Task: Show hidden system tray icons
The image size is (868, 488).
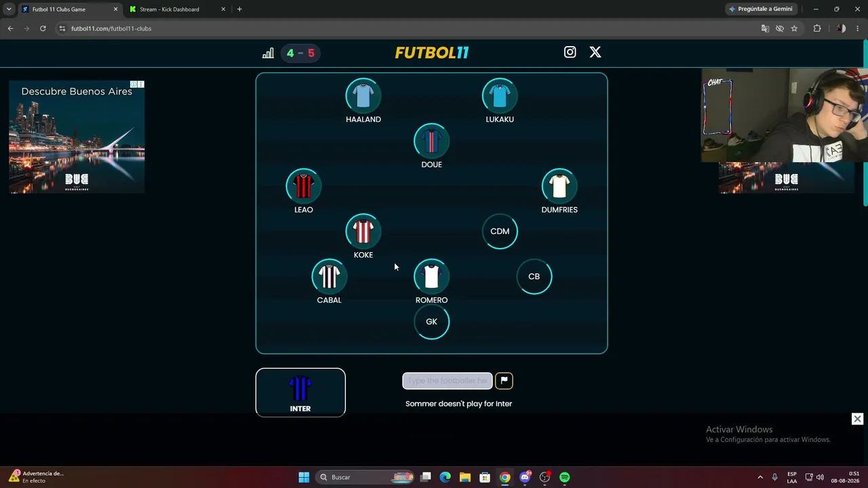Action: 760,477
